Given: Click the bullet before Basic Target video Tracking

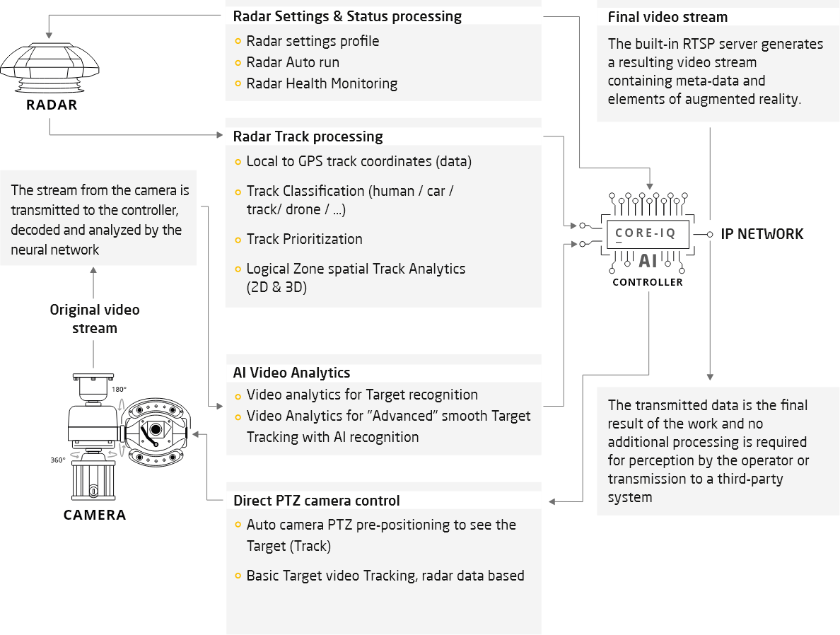Looking at the screenshot, I should (238, 576).
